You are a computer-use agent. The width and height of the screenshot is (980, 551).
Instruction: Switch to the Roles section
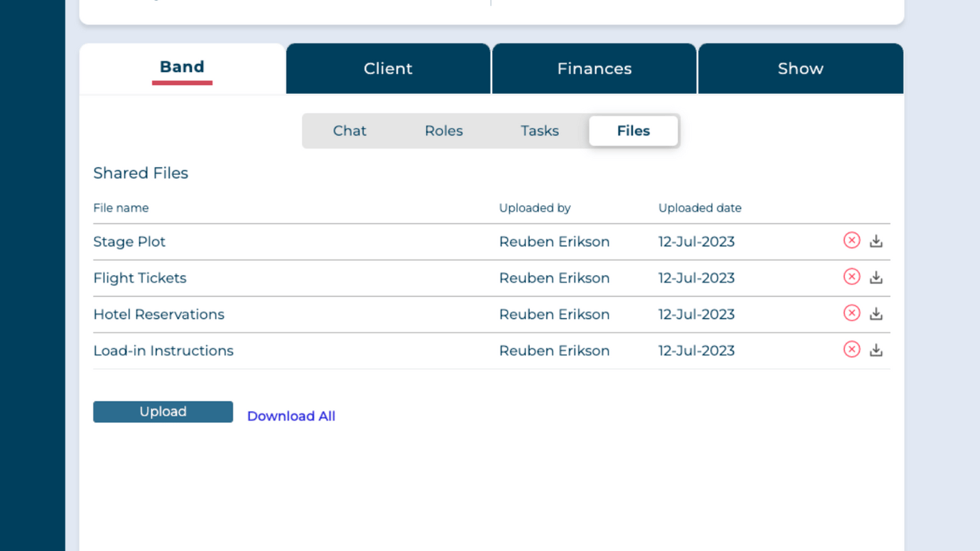(x=444, y=130)
